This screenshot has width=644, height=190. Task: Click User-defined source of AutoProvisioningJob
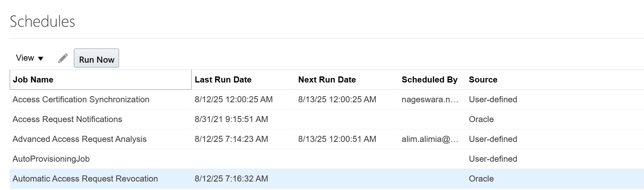point(493,159)
